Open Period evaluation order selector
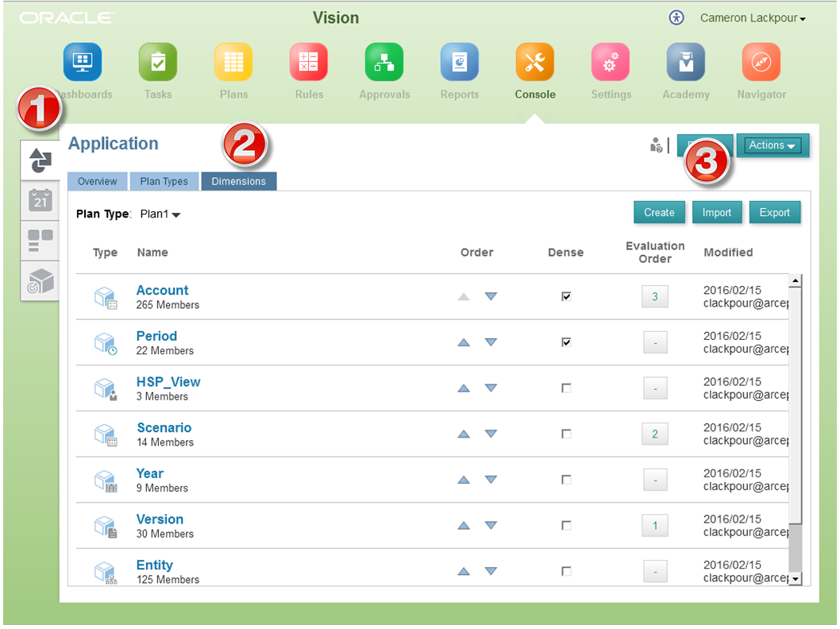 point(655,343)
